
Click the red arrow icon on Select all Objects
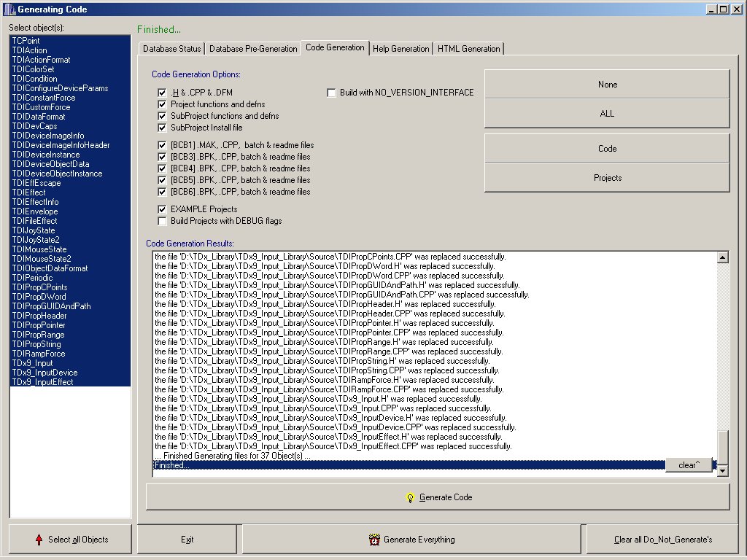(x=39, y=540)
